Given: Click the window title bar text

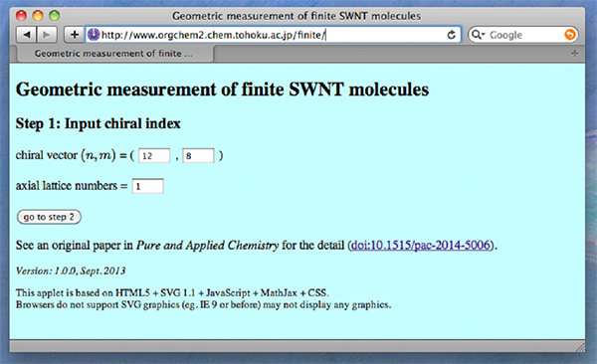Looking at the screenshot, I should (x=297, y=16).
